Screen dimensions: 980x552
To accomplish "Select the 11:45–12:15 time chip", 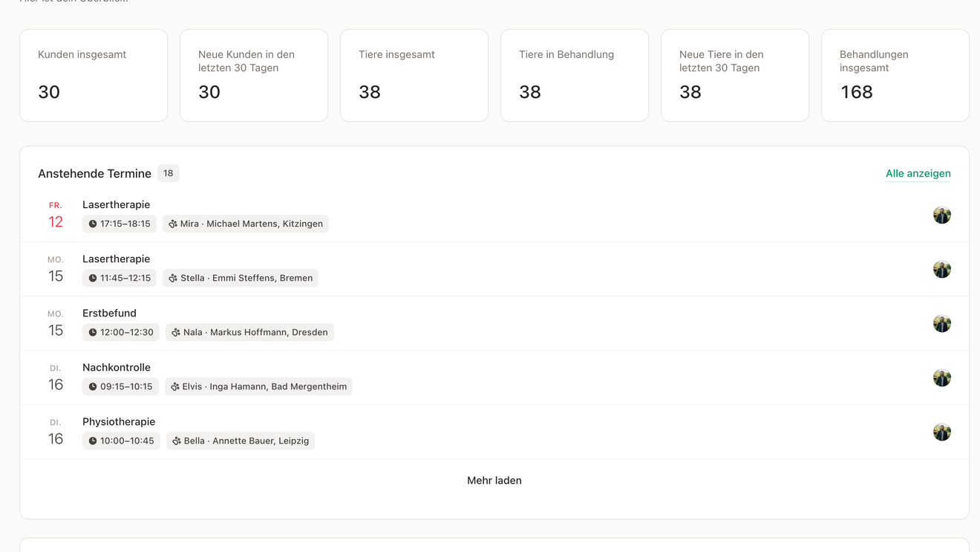I will coord(120,278).
